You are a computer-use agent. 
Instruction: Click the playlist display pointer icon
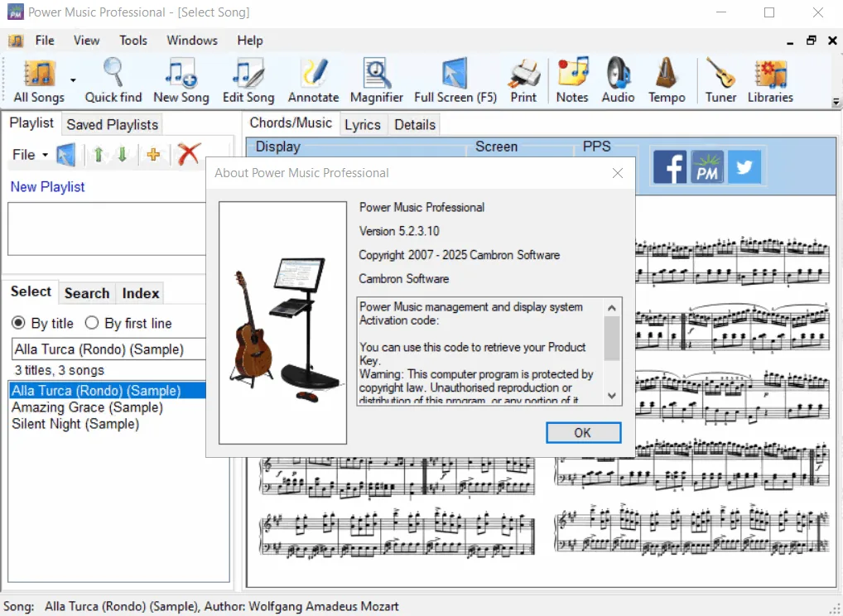pos(66,155)
